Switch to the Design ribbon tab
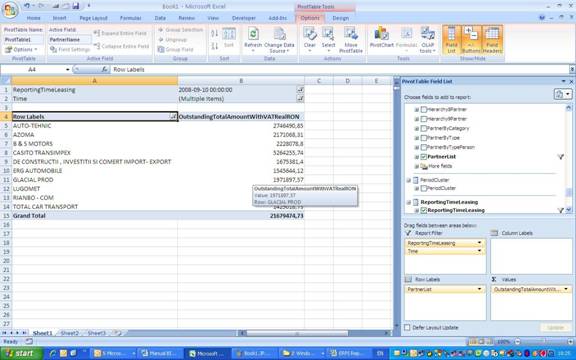Image resolution: width=576 pixels, height=360 pixels. coord(341,18)
